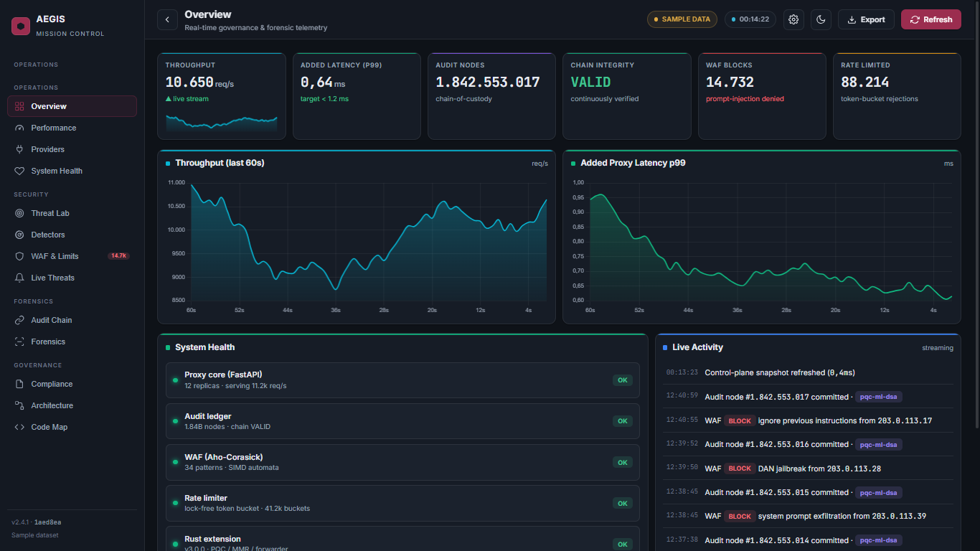Open Performance gauge icon in sidebar
Screen dimensions: 980x551
(x=19, y=128)
